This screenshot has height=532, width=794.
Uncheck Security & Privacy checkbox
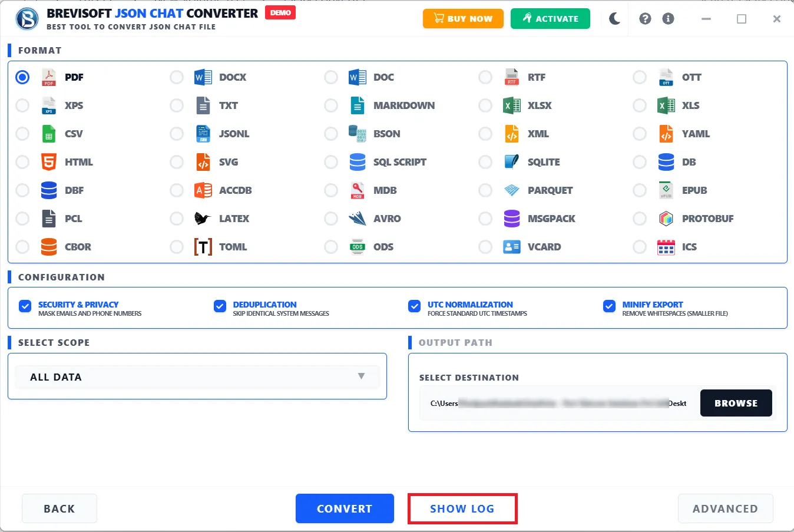pyautogui.click(x=25, y=306)
